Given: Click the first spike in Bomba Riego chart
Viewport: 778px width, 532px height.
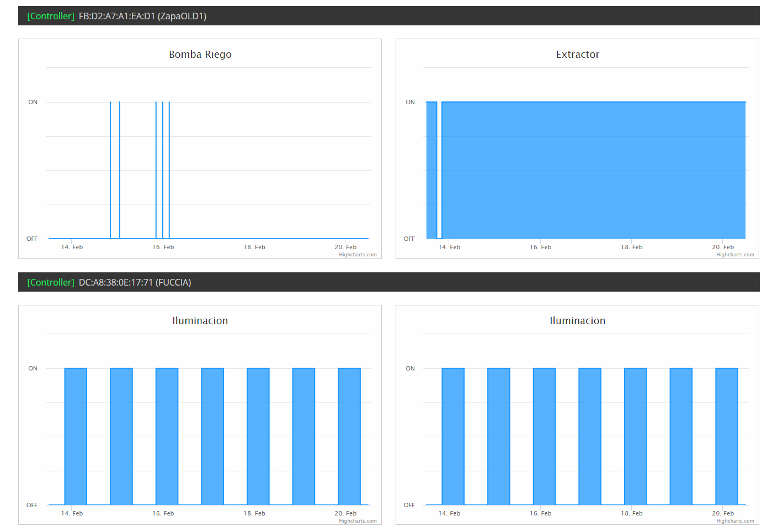Looking at the screenshot, I should pyautogui.click(x=110, y=165).
